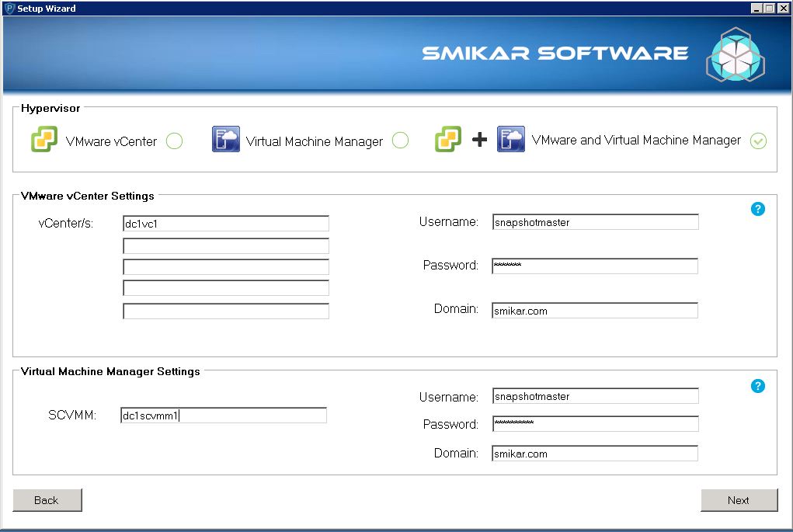The width and height of the screenshot is (793, 532).
Task: Go Back to the previous step
Action: [x=47, y=500]
